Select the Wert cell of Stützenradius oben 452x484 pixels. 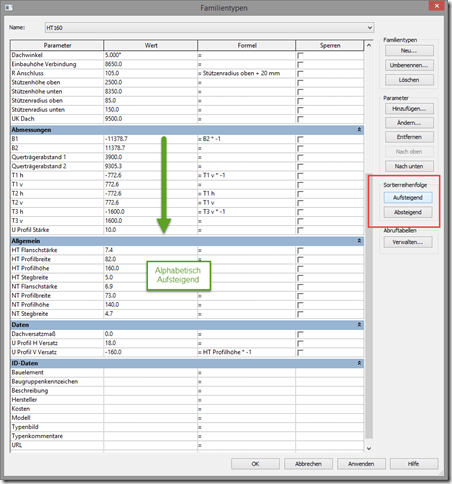(x=150, y=101)
